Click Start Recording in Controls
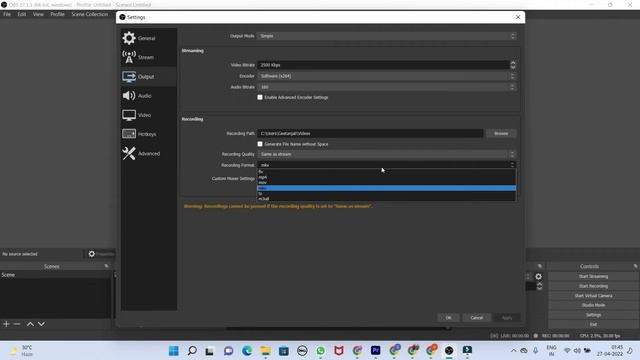640x360 pixels. (x=593, y=286)
